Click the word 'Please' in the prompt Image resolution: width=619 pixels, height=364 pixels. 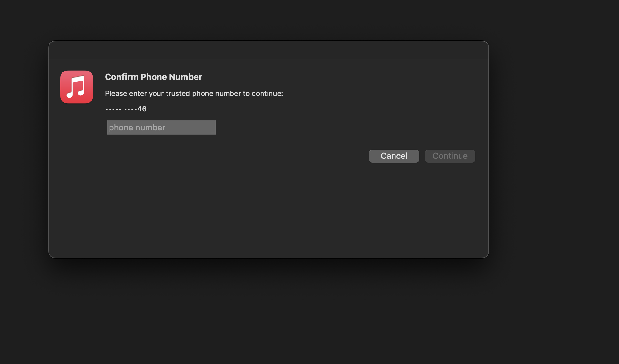point(116,94)
